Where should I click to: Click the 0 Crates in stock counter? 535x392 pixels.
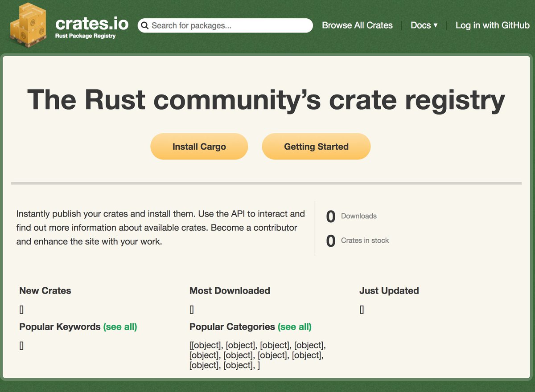(x=358, y=241)
